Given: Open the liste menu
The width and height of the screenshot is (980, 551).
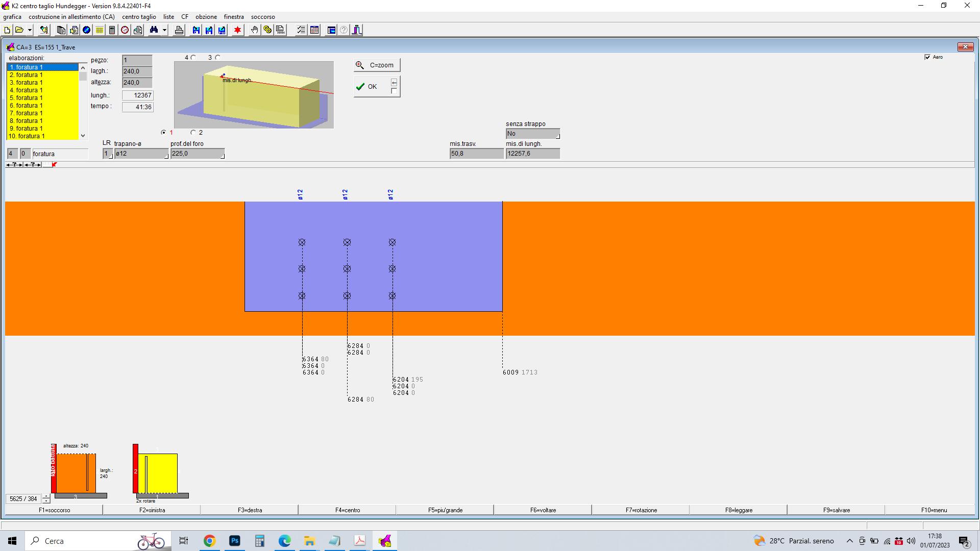Looking at the screenshot, I should [x=168, y=17].
